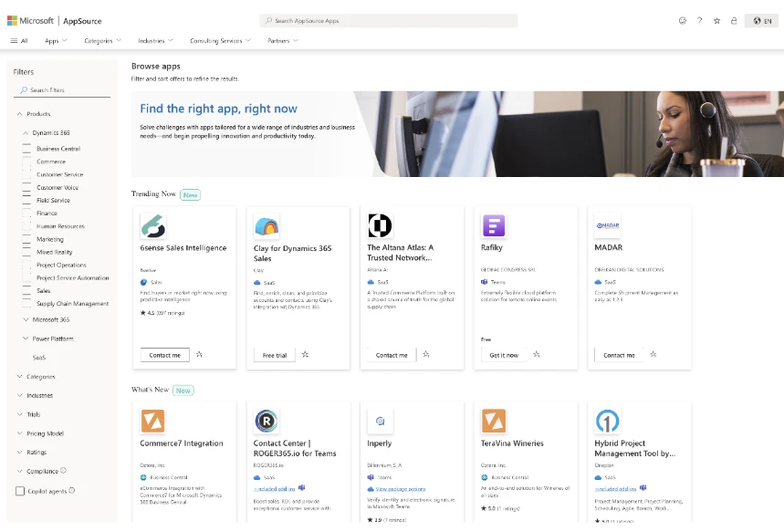
Task: Click the Search AppSource Apps field
Action: pyautogui.click(x=402, y=20)
